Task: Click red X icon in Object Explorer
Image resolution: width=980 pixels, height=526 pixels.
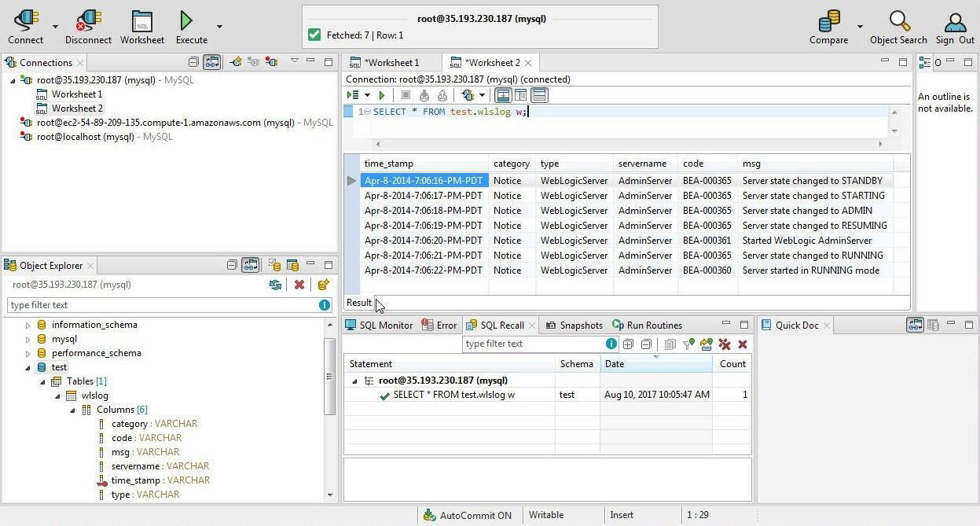Action: 299,285
